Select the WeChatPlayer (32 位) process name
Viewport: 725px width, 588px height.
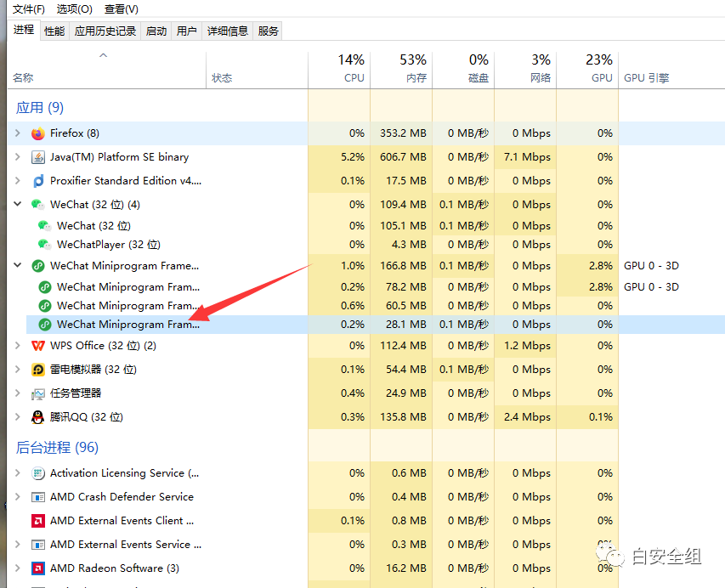(x=109, y=245)
